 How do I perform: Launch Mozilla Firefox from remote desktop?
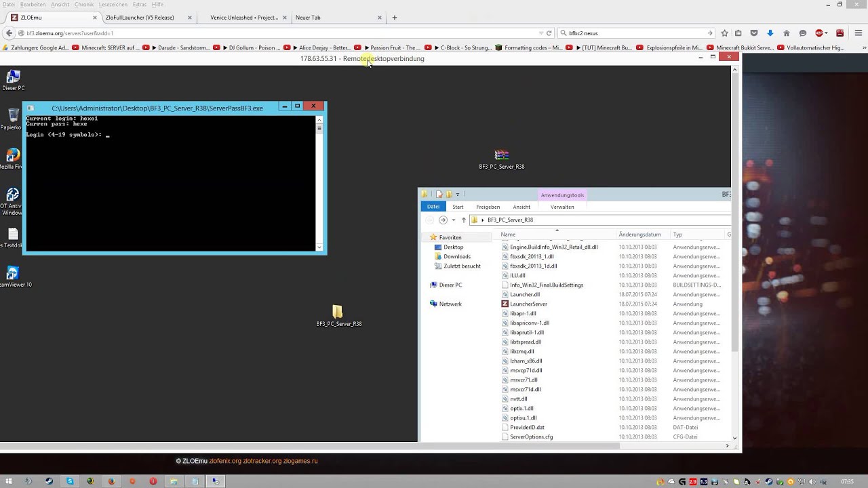(12, 159)
